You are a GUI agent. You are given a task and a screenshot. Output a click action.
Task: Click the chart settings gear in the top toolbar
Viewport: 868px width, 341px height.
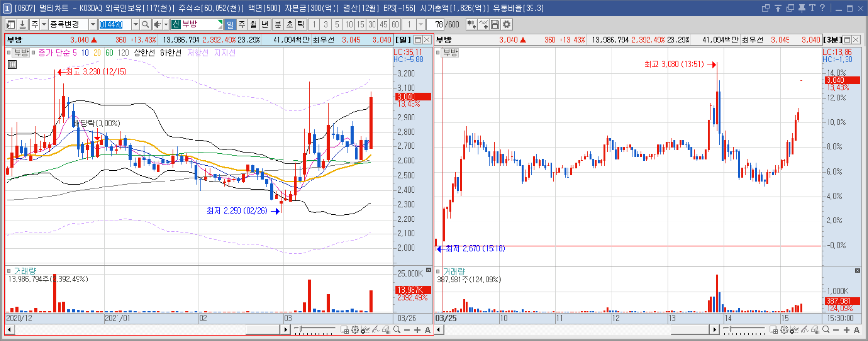[x=507, y=24]
